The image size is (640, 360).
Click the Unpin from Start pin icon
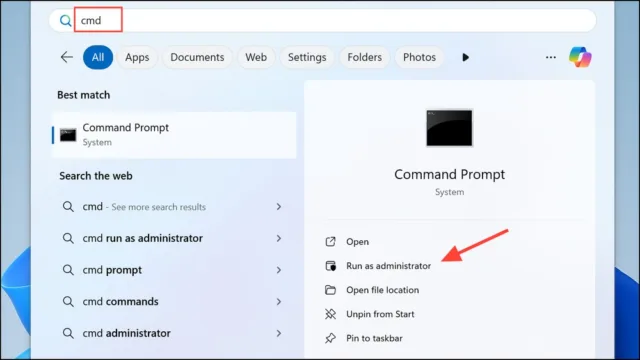point(330,314)
